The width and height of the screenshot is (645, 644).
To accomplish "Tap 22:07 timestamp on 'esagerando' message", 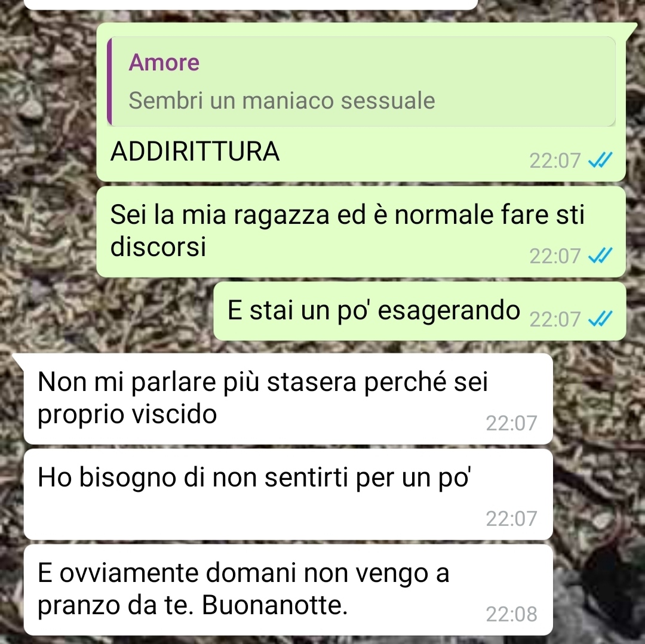I will [x=554, y=319].
